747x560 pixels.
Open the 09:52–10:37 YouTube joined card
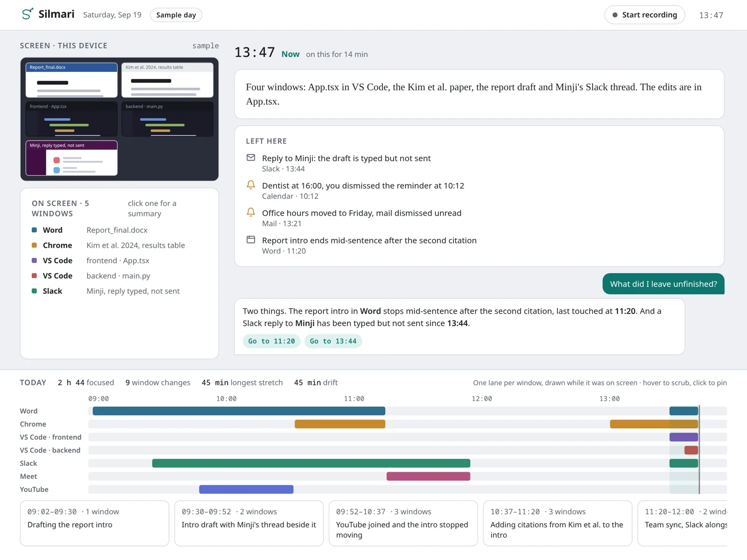click(403, 523)
